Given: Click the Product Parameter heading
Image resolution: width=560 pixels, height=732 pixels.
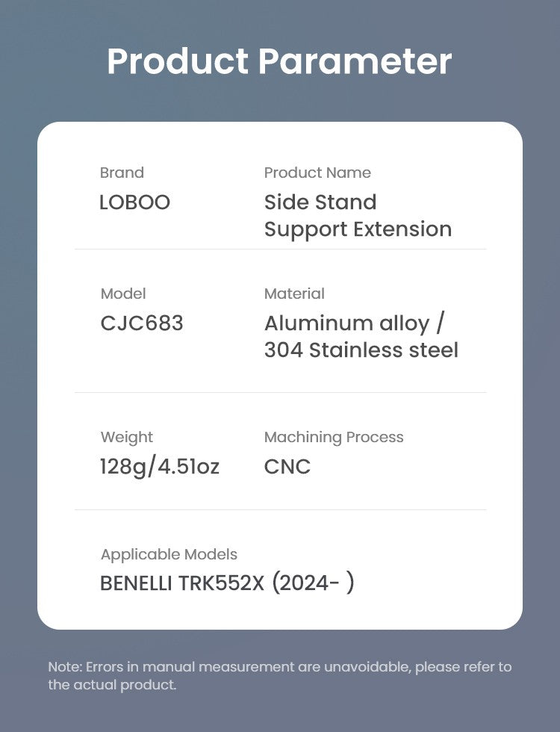Looking at the screenshot, I should [x=279, y=61].
